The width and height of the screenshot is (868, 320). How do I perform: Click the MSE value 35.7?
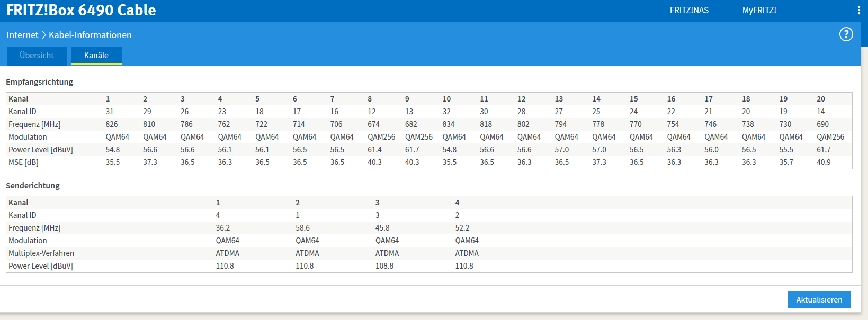(786, 162)
